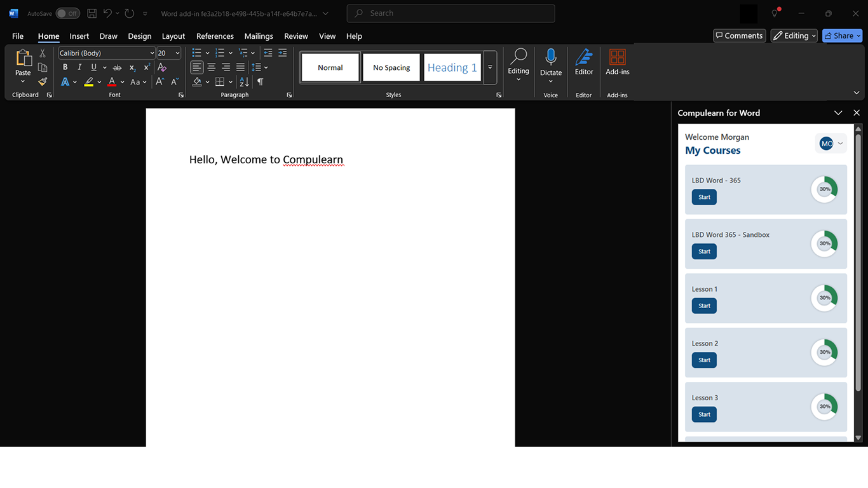Viewport: 868px width, 488px height.
Task: Undo the last action
Action: tap(108, 13)
